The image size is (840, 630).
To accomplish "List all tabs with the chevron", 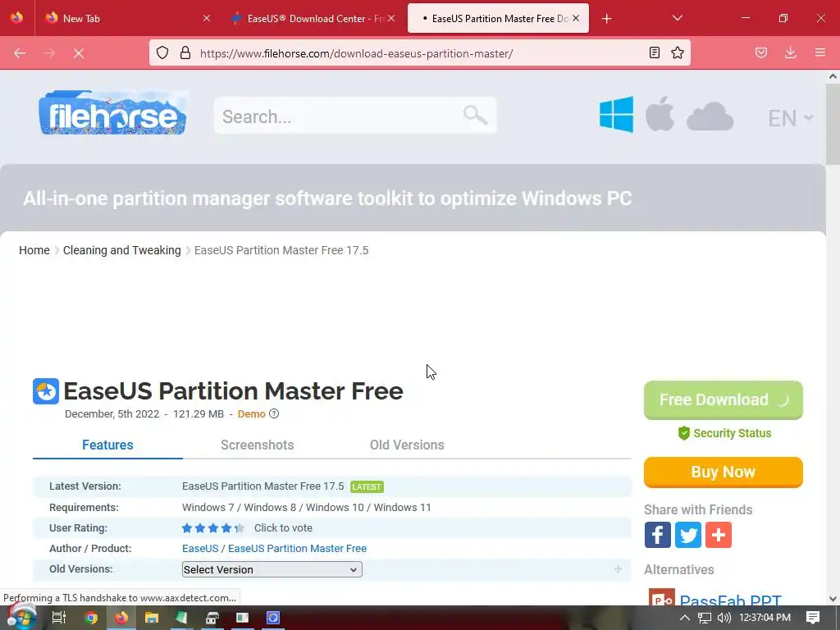I will click(x=677, y=18).
